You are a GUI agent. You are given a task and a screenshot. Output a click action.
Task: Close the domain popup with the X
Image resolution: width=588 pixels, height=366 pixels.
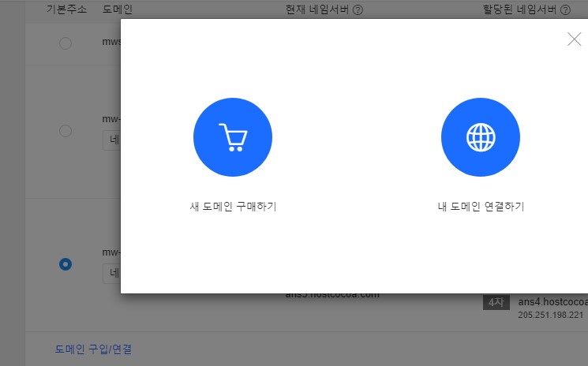pos(574,39)
